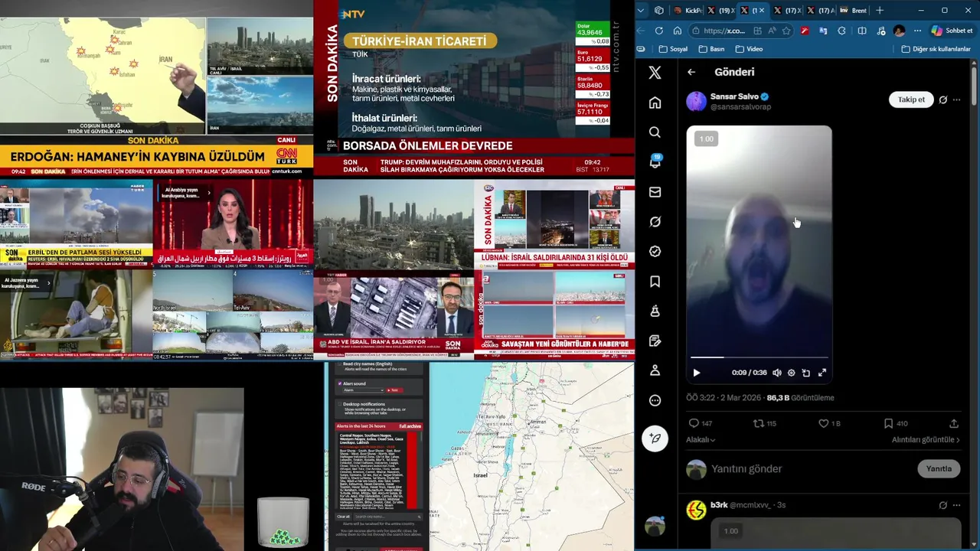Click picture-in-picture icon on video
This screenshot has width=980, height=551.
click(806, 373)
